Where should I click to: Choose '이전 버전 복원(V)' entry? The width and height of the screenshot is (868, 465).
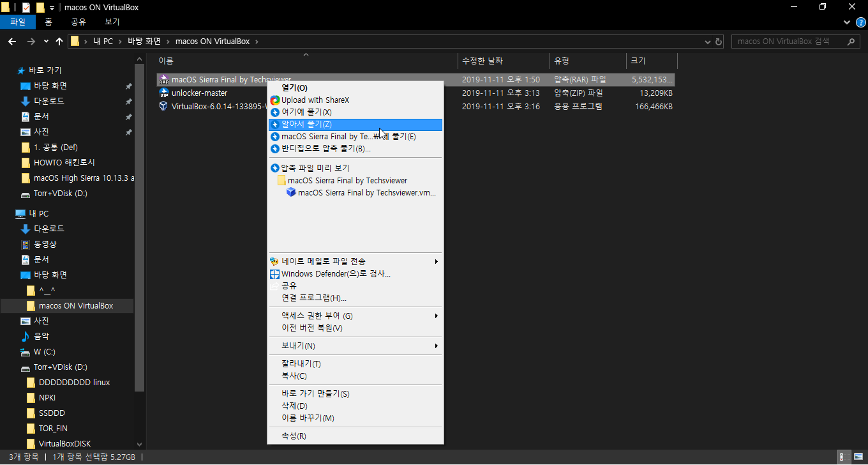[x=355, y=328]
